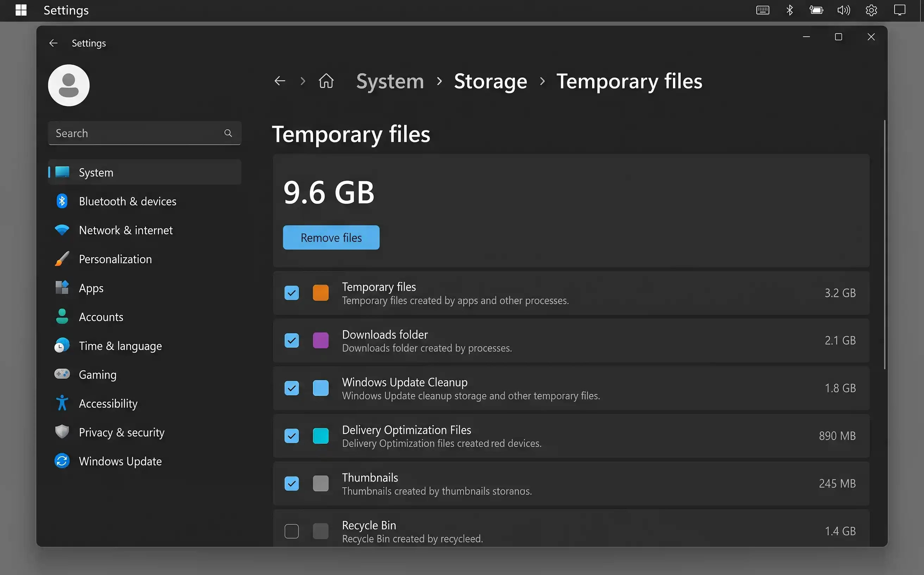The width and height of the screenshot is (924, 575).
Task: Click the 9.6 GB total size text
Action: tap(329, 192)
